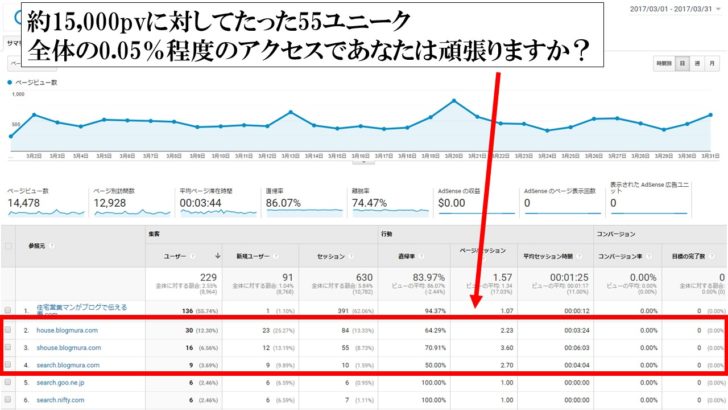Click the total users value 229
Image resolution: width=728 pixels, height=410 pixels.
[208, 277]
